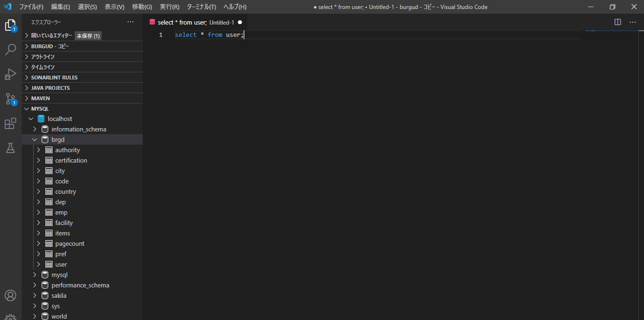
Task: Select the sys database row
Action: pos(82,306)
